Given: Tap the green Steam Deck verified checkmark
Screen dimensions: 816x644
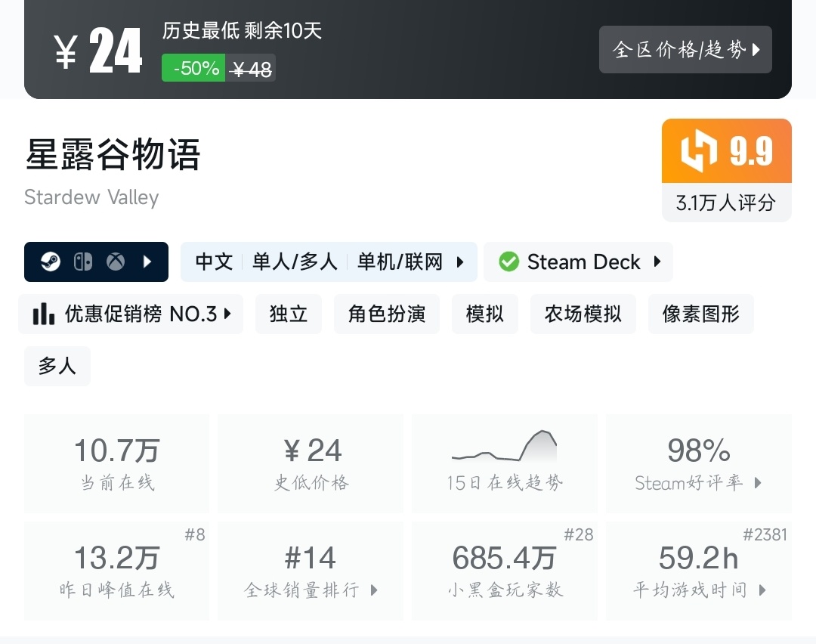Looking at the screenshot, I should (508, 262).
